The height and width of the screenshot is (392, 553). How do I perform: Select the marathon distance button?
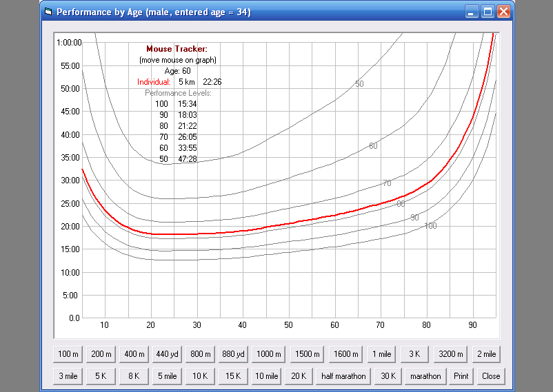(x=425, y=376)
